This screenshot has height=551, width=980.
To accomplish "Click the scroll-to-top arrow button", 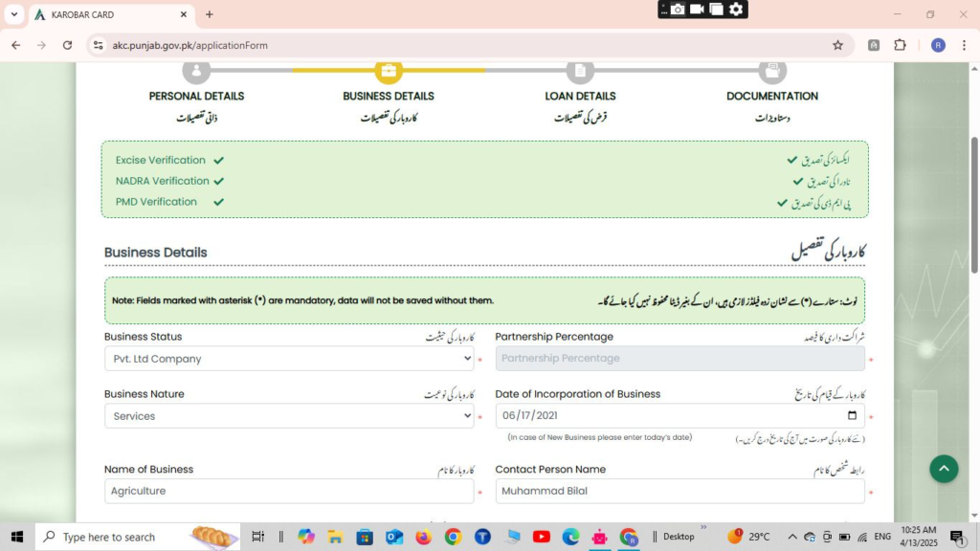I will (x=944, y=469).
